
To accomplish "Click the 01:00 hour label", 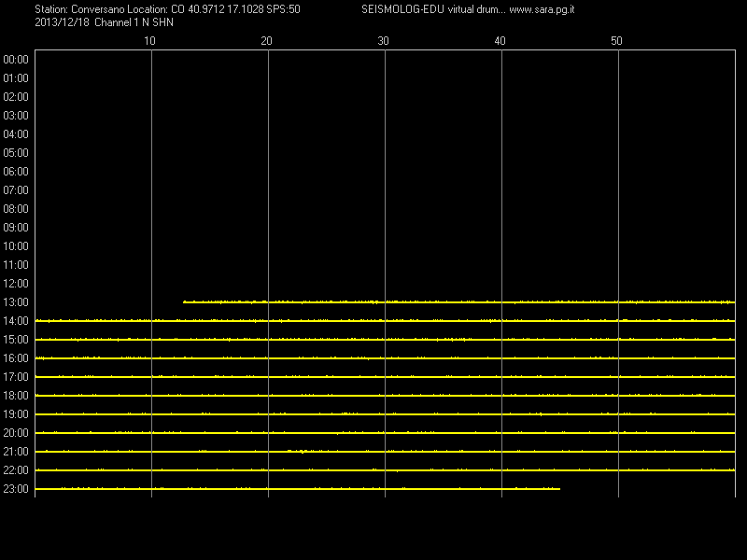I will (x=16, y=78).
